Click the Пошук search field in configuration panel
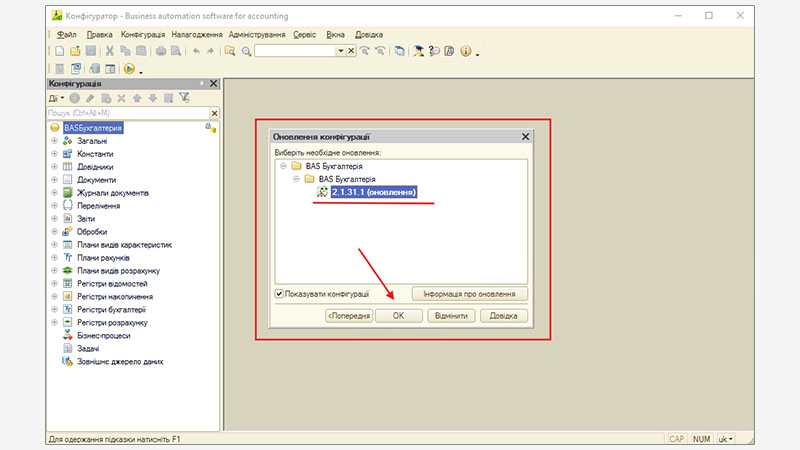The image size is (800, 450). [x=125, y=113]
